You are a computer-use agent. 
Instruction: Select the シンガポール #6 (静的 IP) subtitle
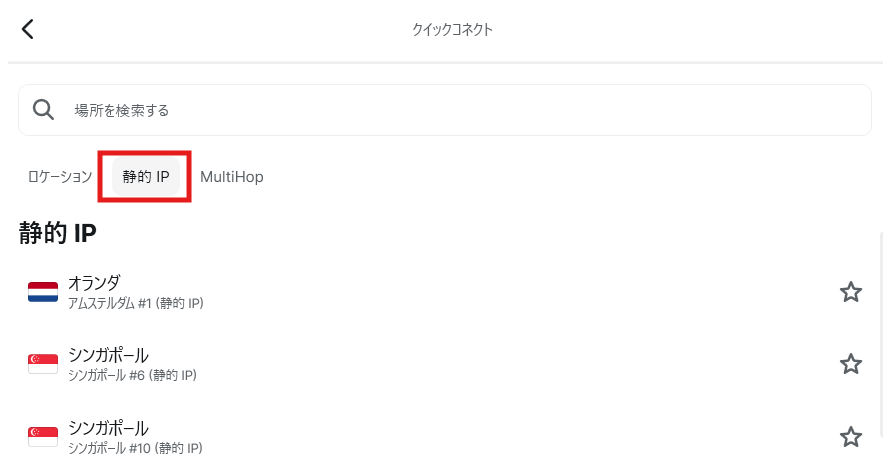point(132,375)
